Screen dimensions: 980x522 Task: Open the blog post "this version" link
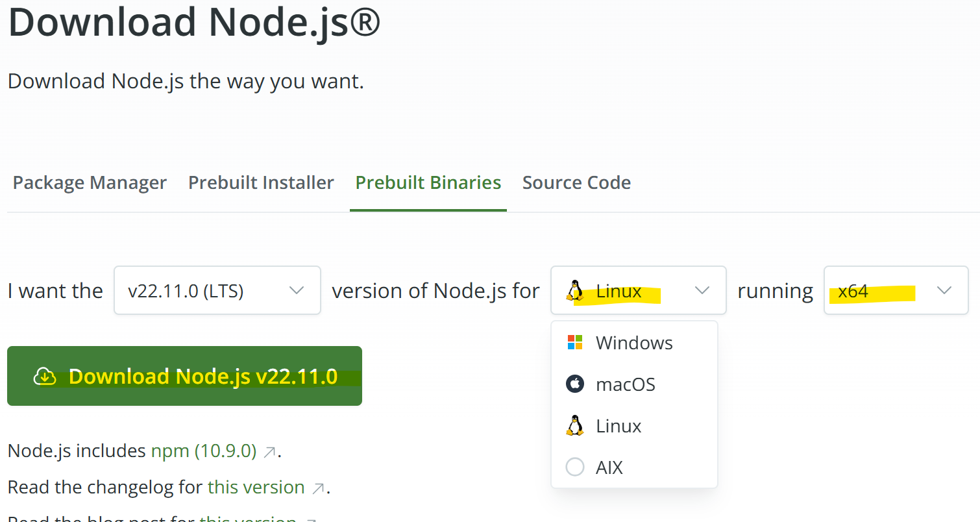coord(248,518)
